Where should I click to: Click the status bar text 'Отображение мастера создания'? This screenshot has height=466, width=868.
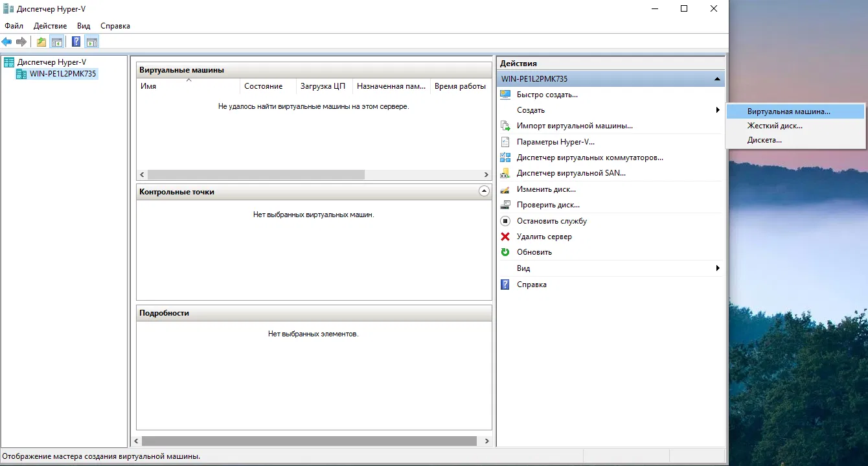(101, 456)
